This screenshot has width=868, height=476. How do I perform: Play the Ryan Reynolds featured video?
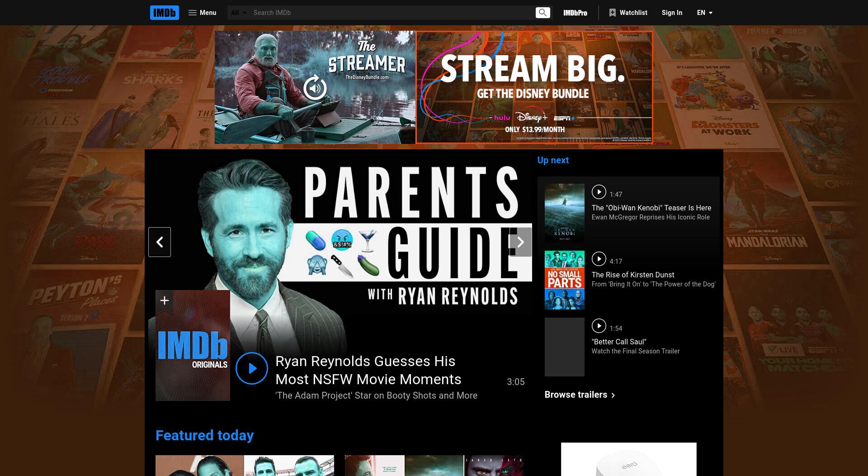click(x=252, y=368)
